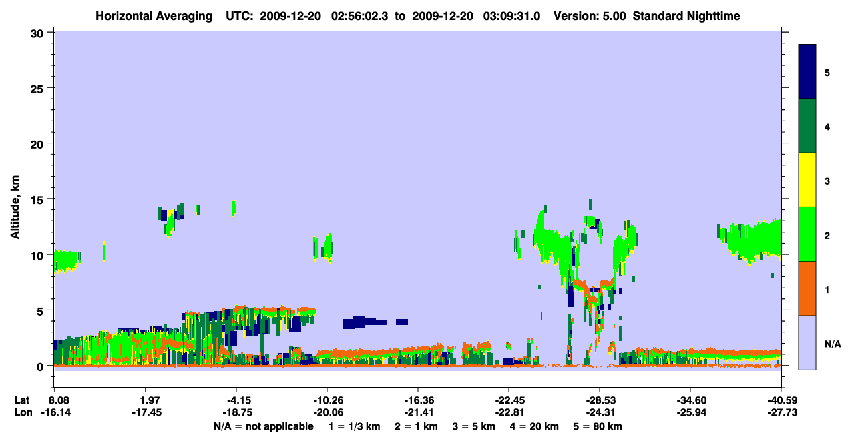This screenshot has height=445, width=868.
Task: Click the colorbar number label 5
Action: pos(827,72)
